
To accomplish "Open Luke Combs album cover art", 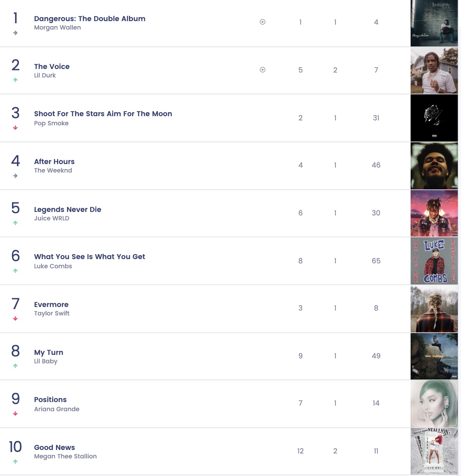I will point(434,261).
